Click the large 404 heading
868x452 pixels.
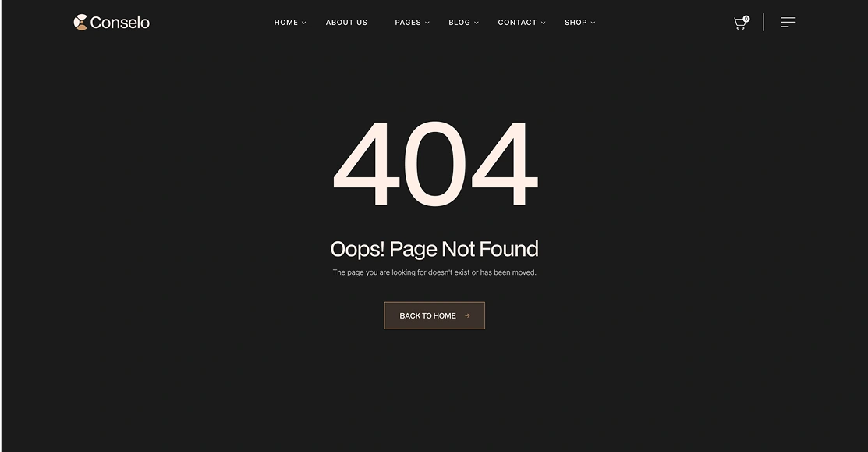(x=435, y=163)
